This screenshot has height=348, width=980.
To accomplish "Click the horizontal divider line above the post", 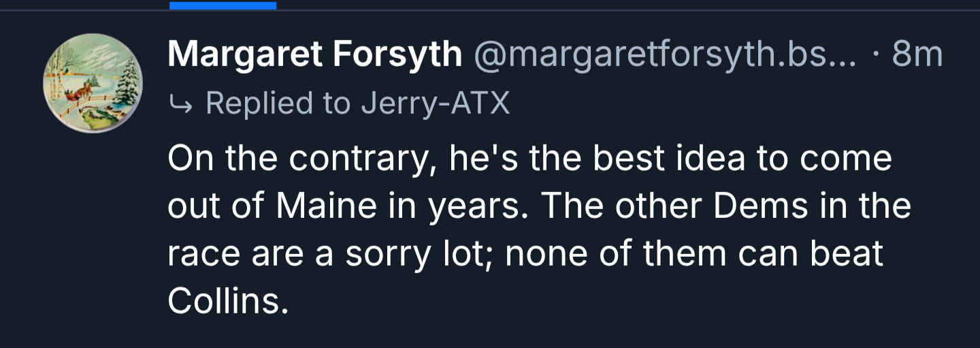I will [x=612, y=10].
